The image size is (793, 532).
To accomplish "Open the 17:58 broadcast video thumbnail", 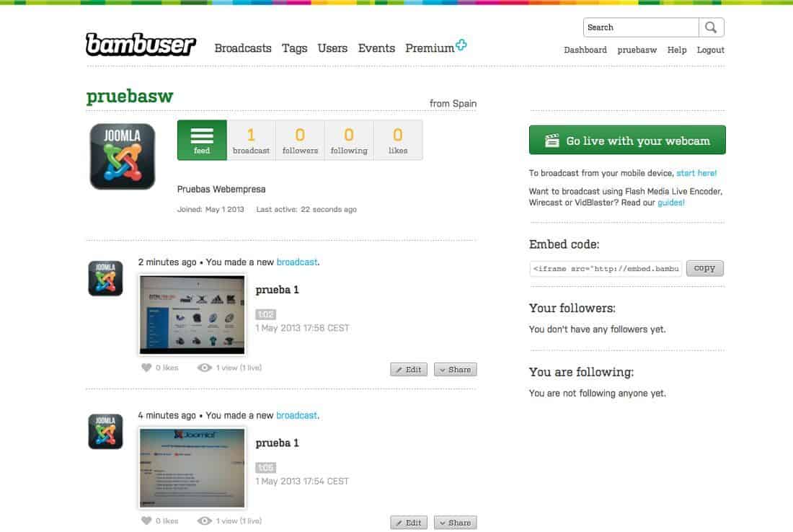I will tap(192, 314).
